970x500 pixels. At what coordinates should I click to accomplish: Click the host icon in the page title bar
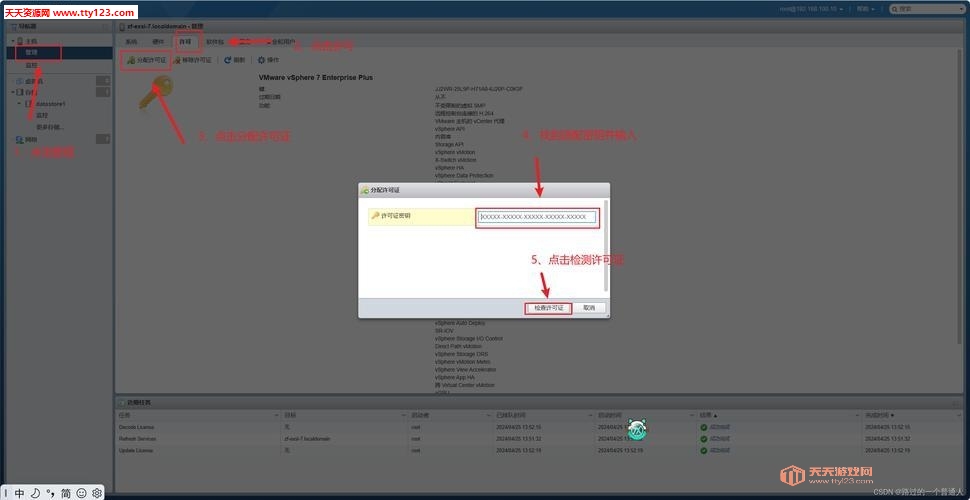point(122,27)
